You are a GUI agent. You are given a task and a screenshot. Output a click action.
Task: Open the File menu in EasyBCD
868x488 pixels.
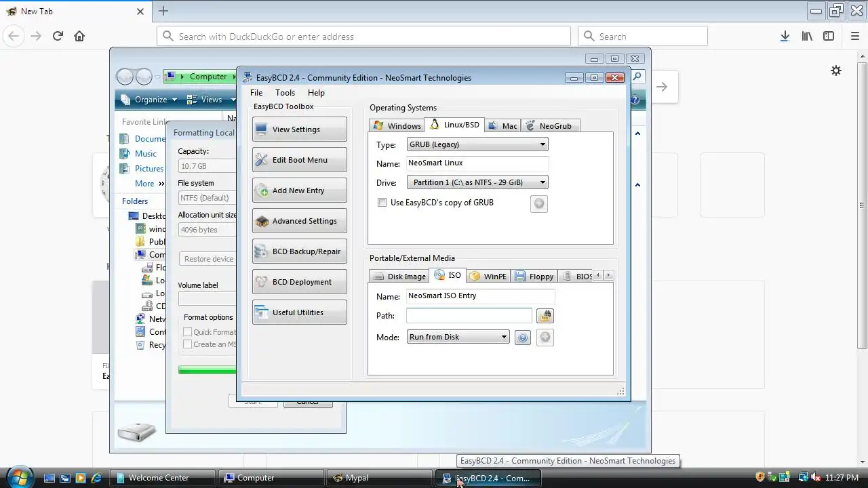[x=256, y=93]
